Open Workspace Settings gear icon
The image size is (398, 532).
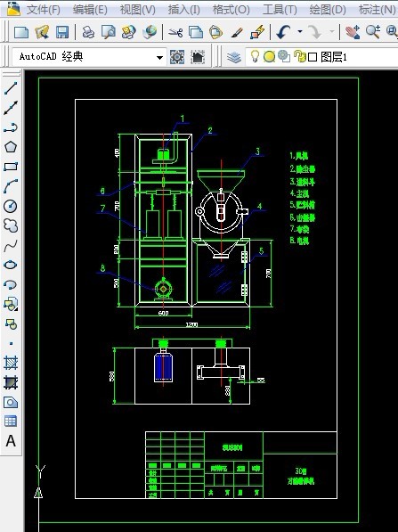(x=177, y=57)
